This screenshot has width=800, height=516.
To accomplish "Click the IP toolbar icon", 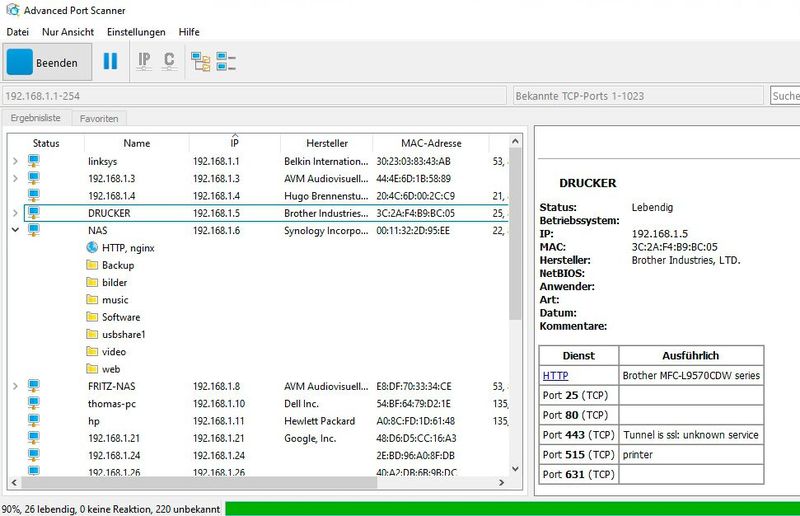I will [144, 61].
